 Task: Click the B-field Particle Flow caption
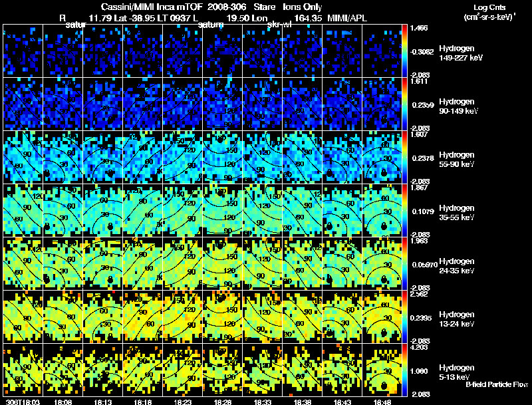pyautogui.click(x=496, y=384)
